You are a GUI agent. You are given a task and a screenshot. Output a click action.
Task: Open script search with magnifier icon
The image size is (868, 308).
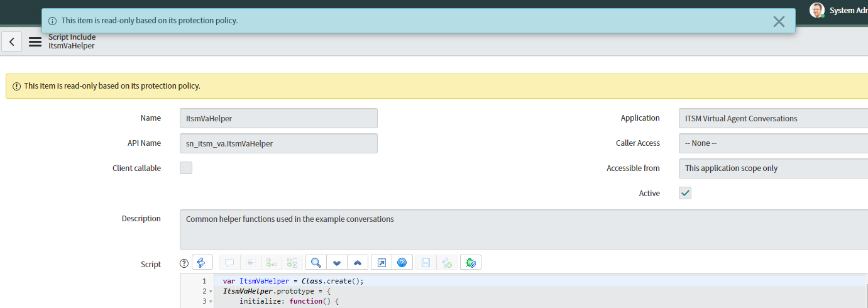(316, 263)
